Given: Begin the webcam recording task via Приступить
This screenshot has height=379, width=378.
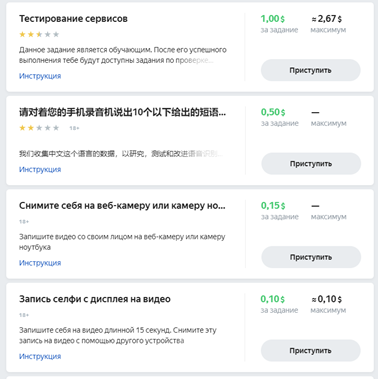Looking at the screenshot, I should click(x=311, y=257).
